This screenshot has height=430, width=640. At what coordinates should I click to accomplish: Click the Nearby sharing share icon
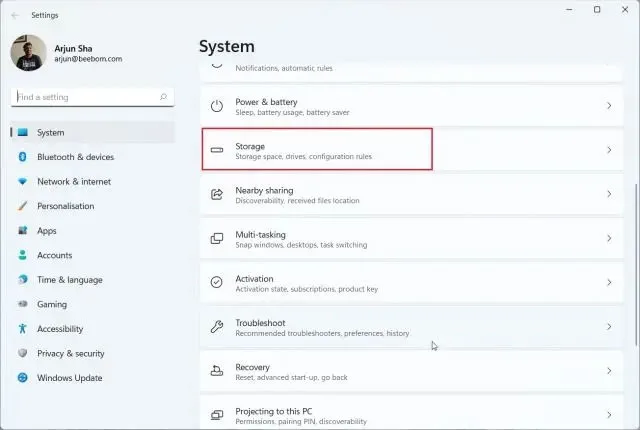pos(217,194)
